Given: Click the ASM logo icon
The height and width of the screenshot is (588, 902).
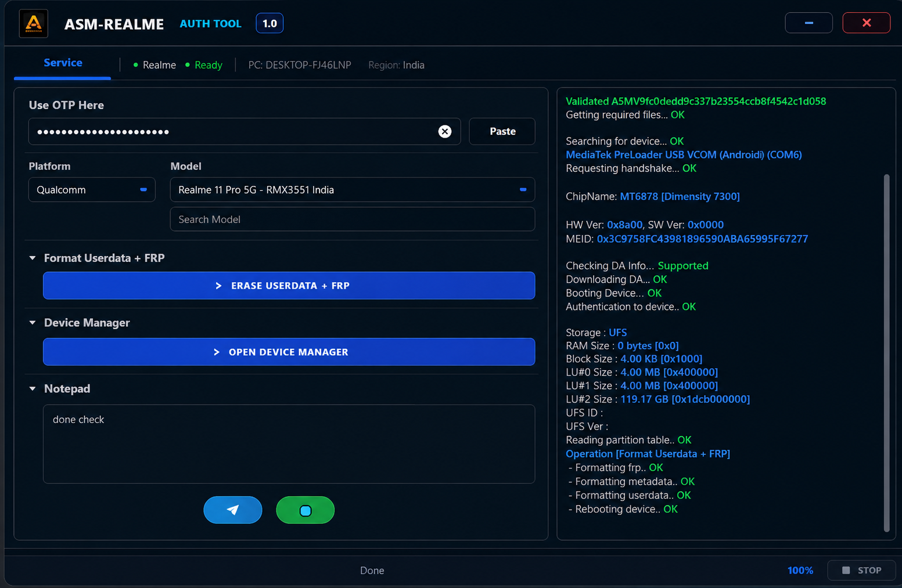Looking at the screenshot, I should [34, 24].
